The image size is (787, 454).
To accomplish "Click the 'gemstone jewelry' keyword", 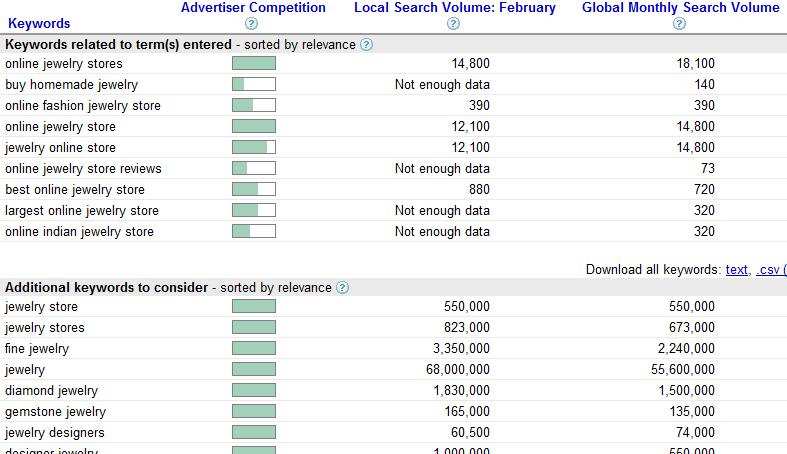I will [x=55, y=412].
